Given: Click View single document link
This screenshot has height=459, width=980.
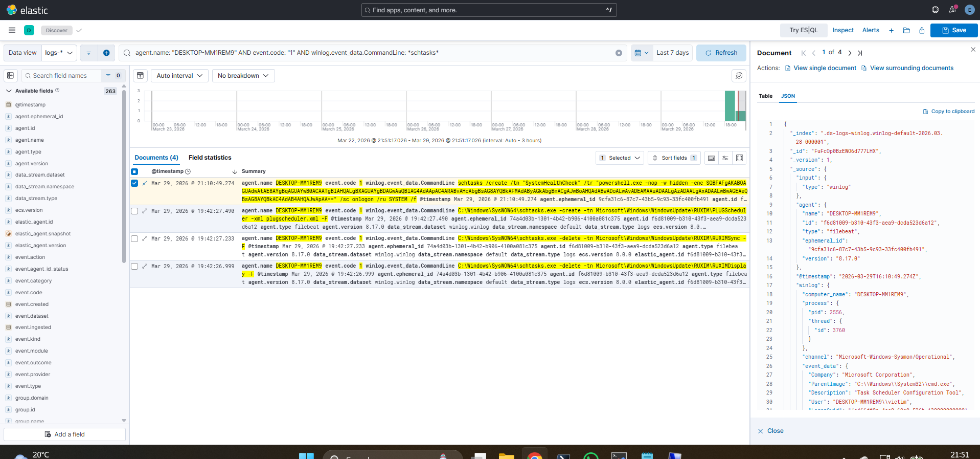Looking at the screenshot, I should coord(821,68).
